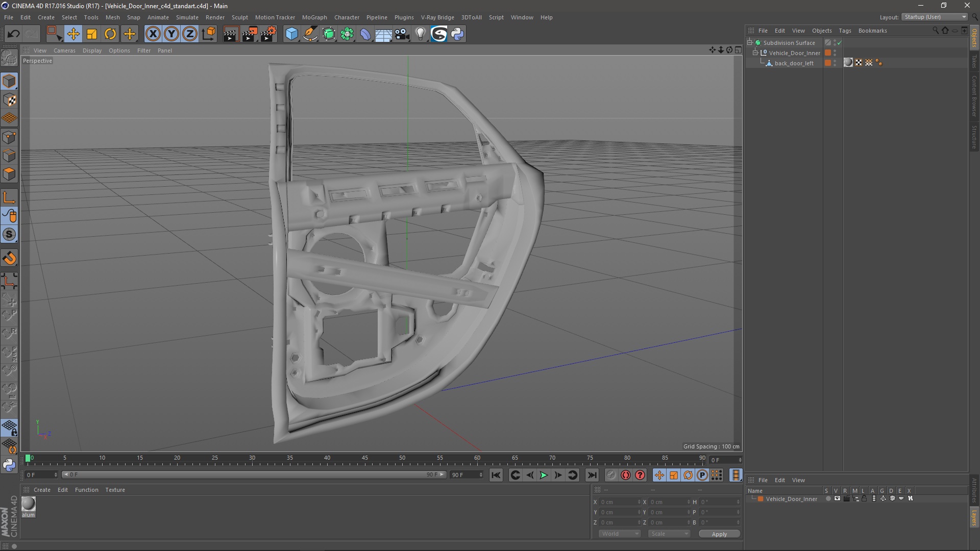Expand the Coordinate Manager World dropdown
Viewport: 980px width, 551px height.
tap(617, 534)
